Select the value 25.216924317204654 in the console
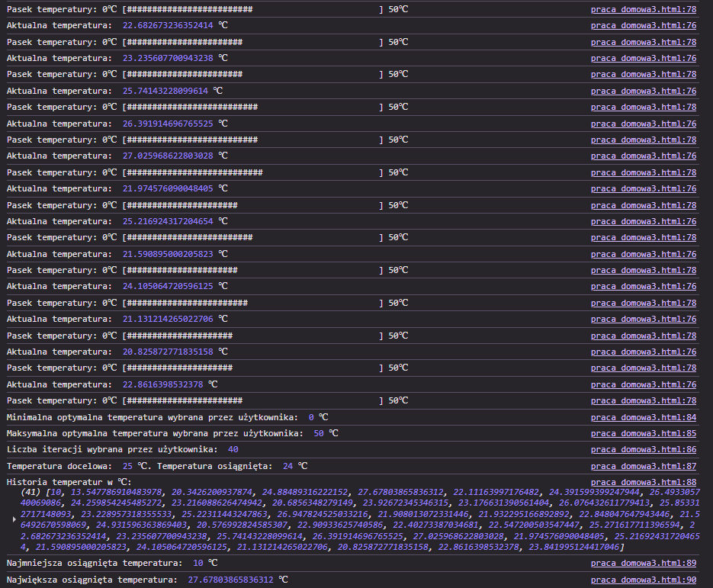 pyautogui.click(x=168, y=221)
